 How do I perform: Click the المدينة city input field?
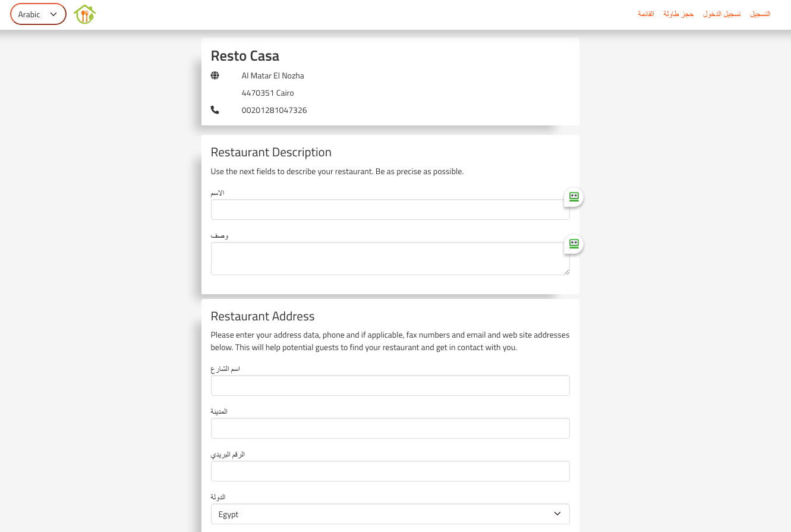[x=390, y=428]
